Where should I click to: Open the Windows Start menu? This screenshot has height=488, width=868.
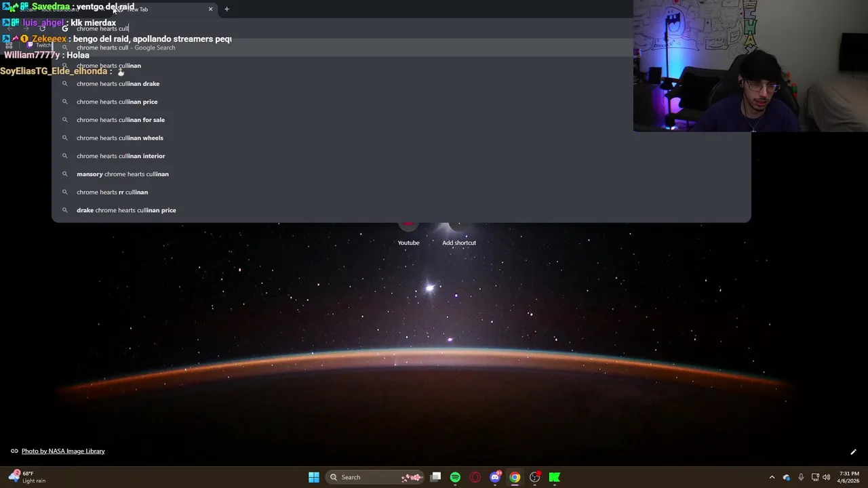[x=314, y=477]
